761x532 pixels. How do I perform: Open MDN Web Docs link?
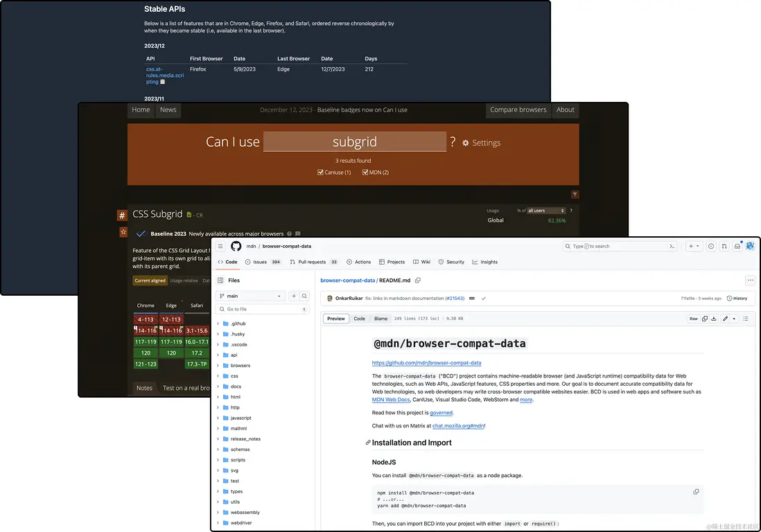[391, 400]
